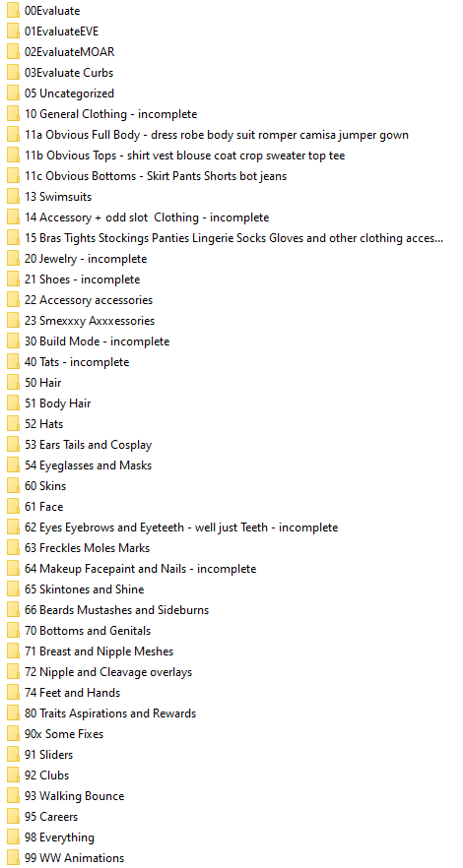
Task: Click the folder icon for 05 Uncategorized
Action: coord(13,93)
